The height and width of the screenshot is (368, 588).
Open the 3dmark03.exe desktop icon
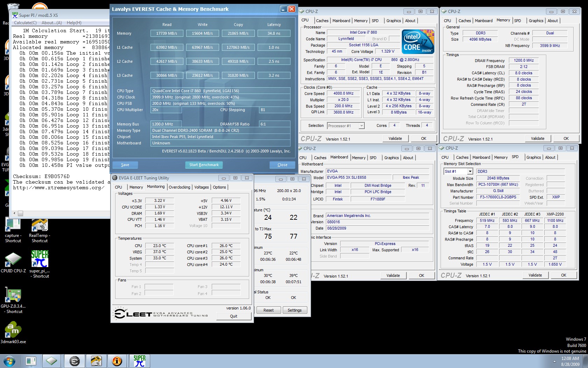click(13, 333)
